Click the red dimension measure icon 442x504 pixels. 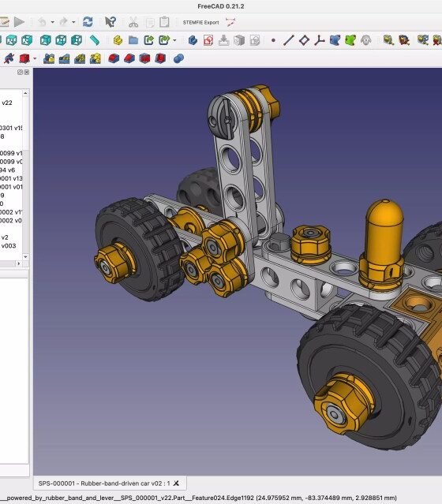click(230, 22)
